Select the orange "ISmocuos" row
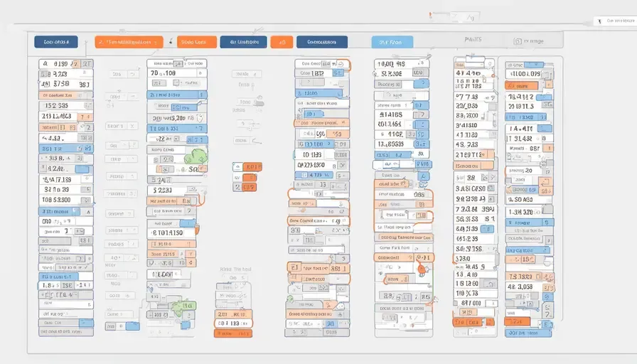The image size is (637, 364). 473,166
